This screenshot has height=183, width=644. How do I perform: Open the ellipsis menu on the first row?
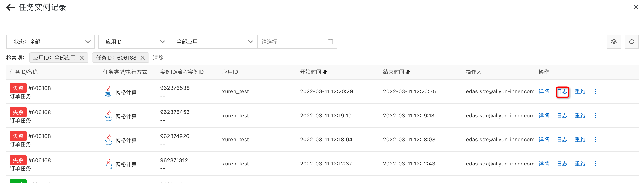(x=596, y=91)
